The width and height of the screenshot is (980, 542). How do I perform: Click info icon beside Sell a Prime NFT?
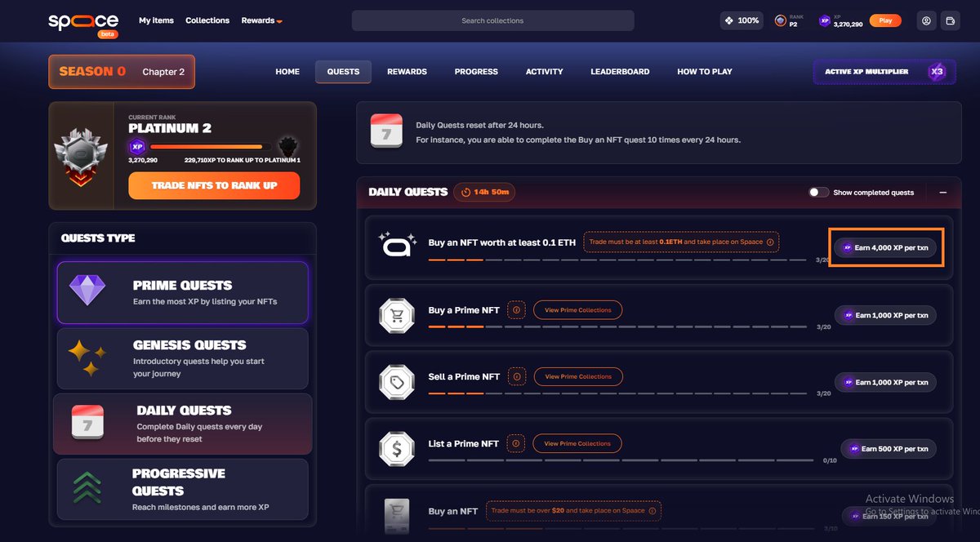pyautogui.click(x=516, y=376)
